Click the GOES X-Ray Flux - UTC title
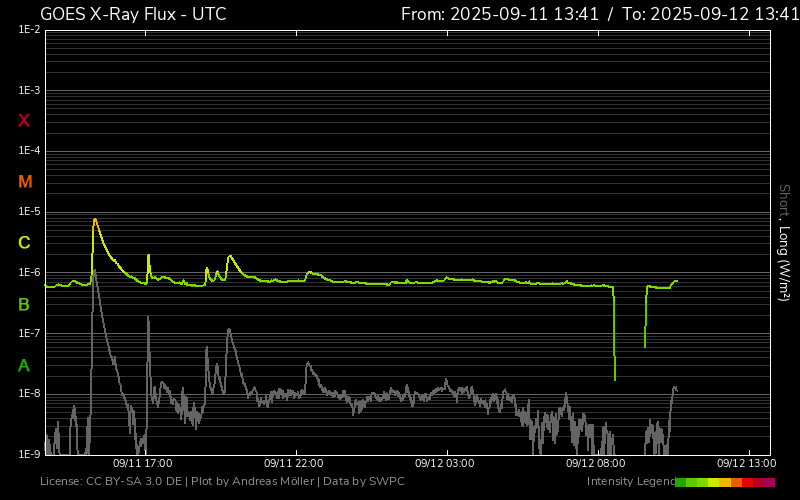The height and width of the screenshot is (500, 800). click(x=133, y=14)
